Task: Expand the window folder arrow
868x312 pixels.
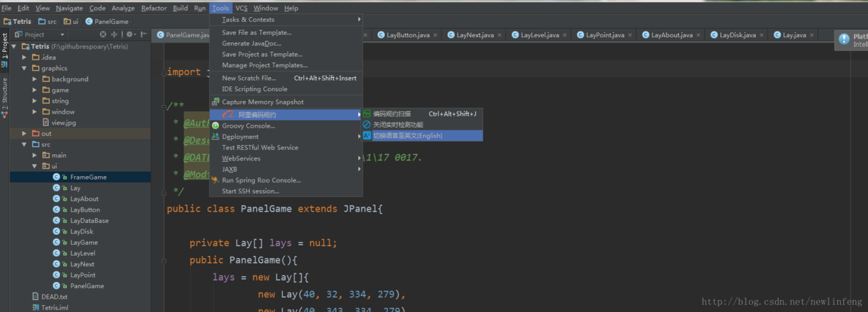Action: coord(35,111)
